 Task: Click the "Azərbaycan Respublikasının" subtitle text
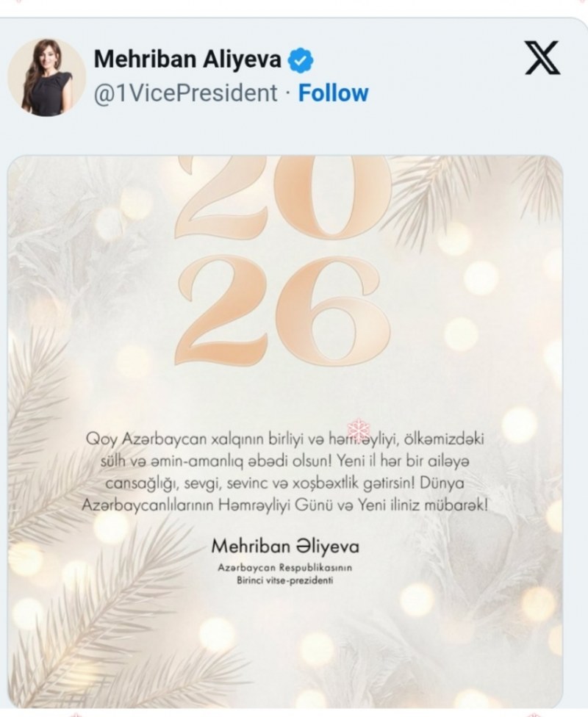284,569
